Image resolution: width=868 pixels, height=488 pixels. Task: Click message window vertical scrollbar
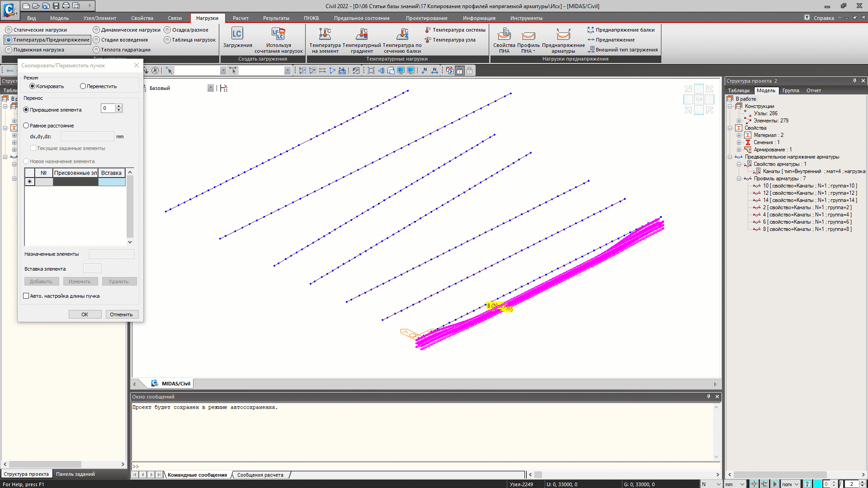[x=716, y=432]
